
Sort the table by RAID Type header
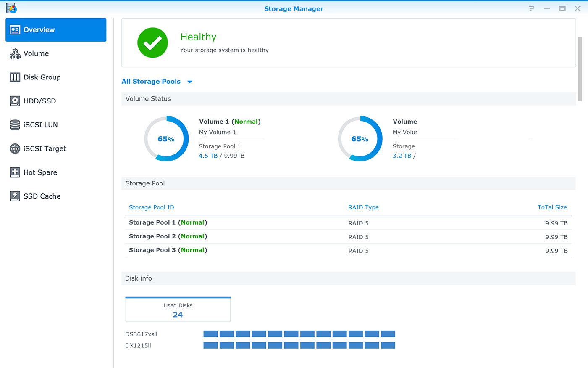[x=364, y=207]
